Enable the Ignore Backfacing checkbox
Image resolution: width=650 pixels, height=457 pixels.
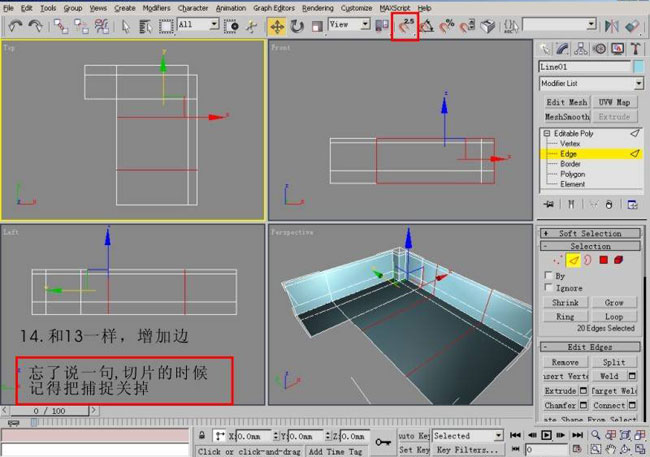(548, 287)
